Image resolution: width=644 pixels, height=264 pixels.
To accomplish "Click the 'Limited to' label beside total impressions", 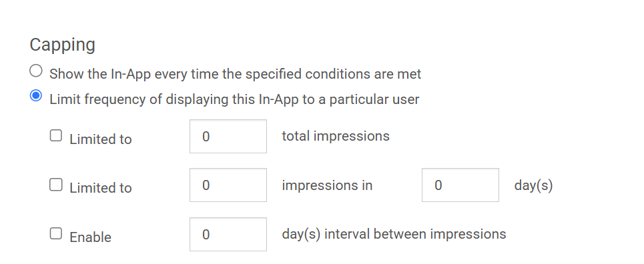I will coord(101,139).
